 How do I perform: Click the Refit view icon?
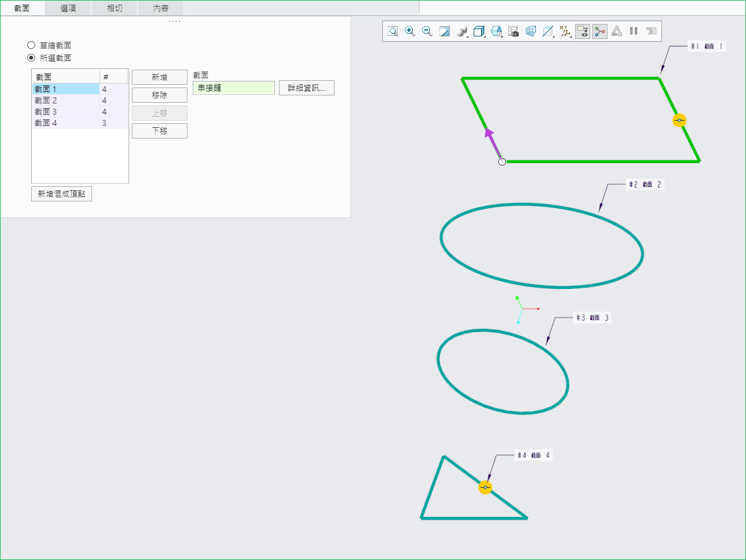click(x=393, y=31)
